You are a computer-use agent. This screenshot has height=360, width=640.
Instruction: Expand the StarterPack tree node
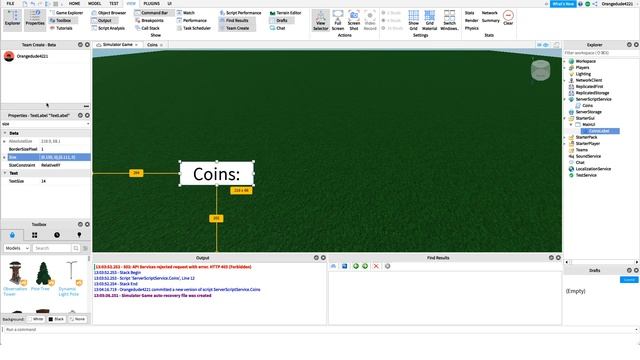tap(565, 137)
